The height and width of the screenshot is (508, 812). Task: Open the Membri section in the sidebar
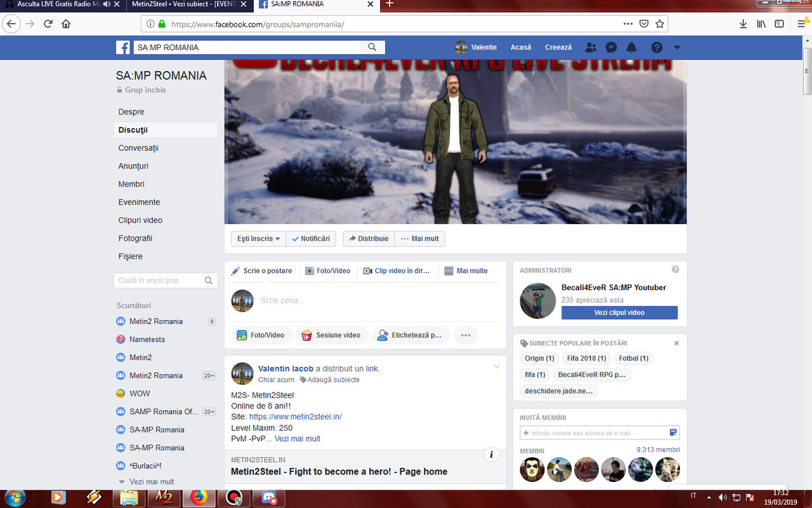(131, 184)
